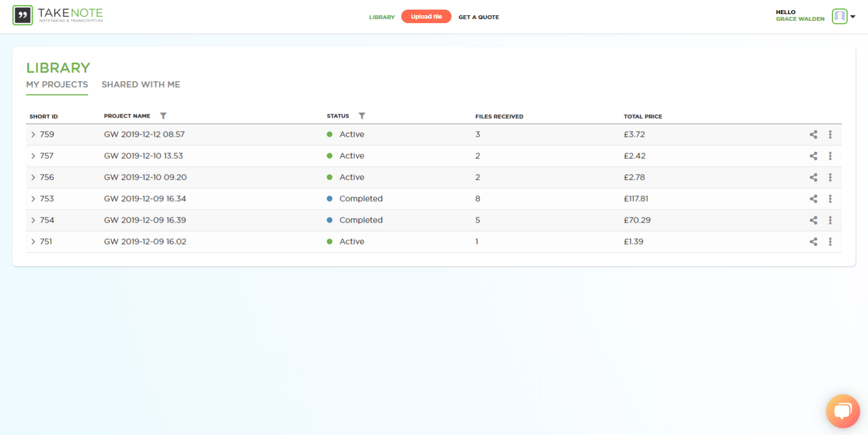Image resolution: width=868 pixels, height=435 pixels.
Task: Open the Library navigation link
Action: click(x=382, y=17)
